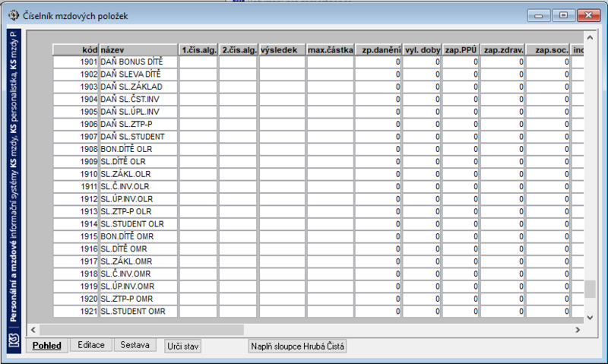
Task: Click the horizontal scrollbar right arrow
Action: coord(578,330)
